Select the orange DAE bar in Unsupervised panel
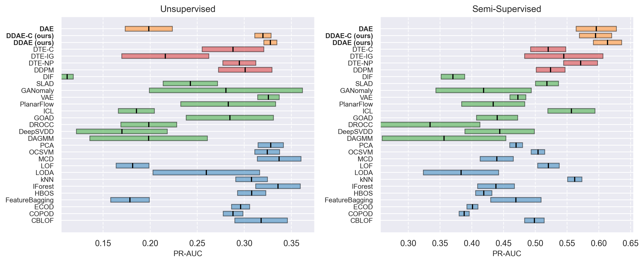 coord(148,29)
